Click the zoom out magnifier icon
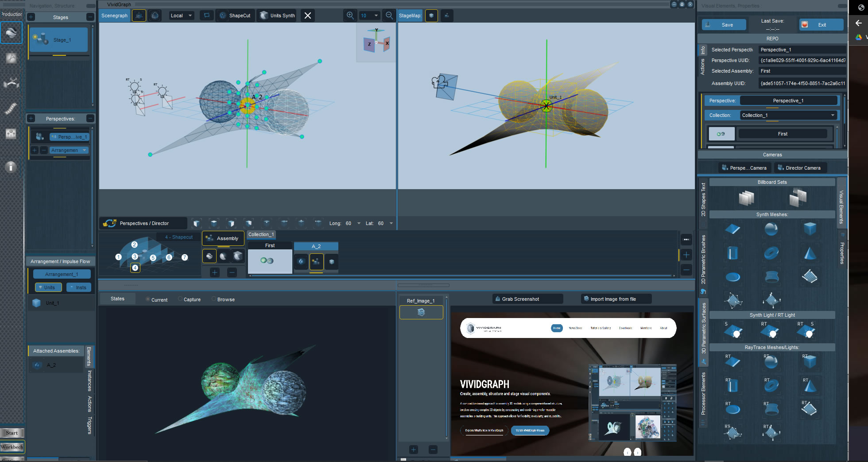Screen dimensions: 868x462 click(x=389, y=16)
